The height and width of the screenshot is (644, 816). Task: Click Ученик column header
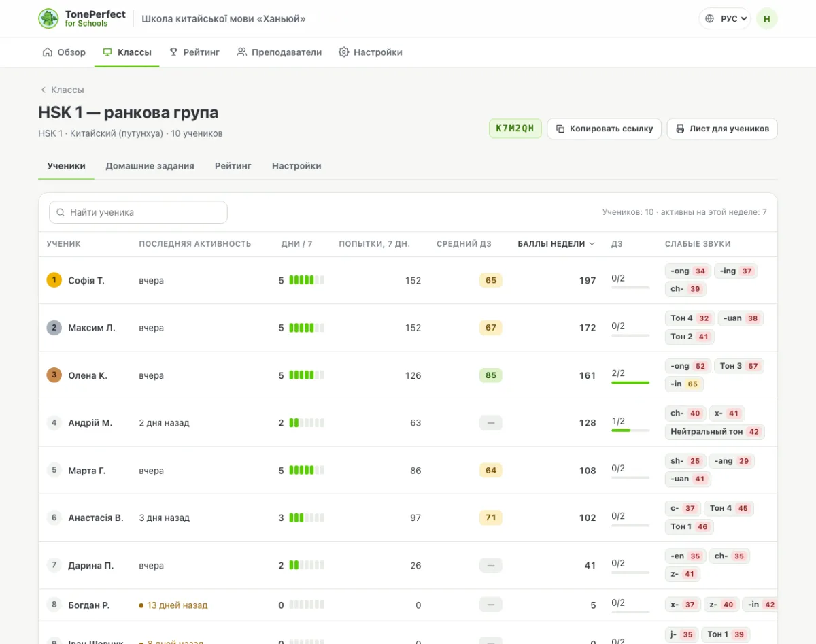click(64, 244)
